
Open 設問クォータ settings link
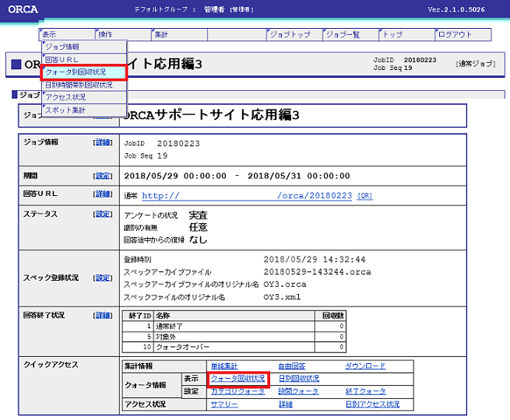click(298, 391)
